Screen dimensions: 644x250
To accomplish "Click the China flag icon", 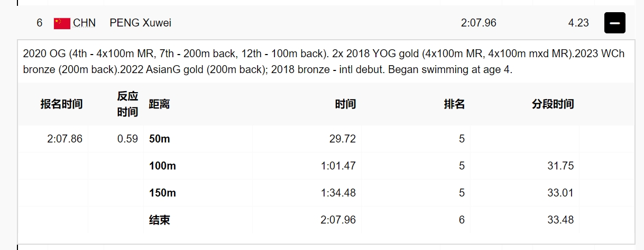I will pyautogui.click(x=62, y=23).
